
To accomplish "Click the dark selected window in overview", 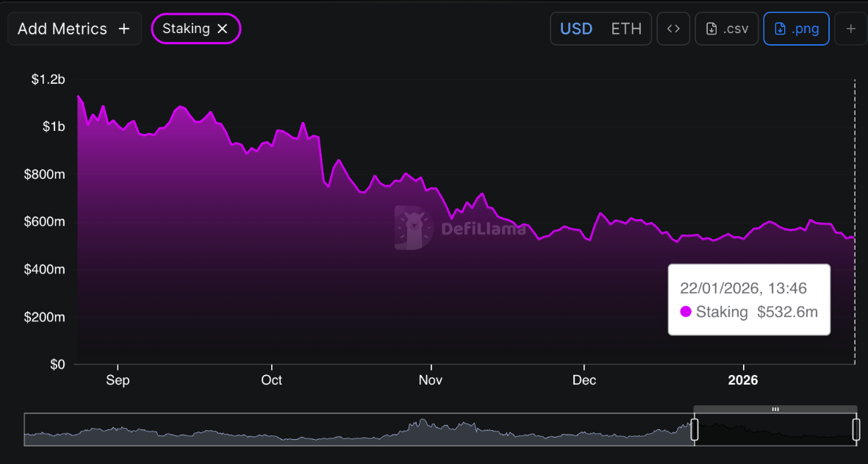I will tap(775, 431).
